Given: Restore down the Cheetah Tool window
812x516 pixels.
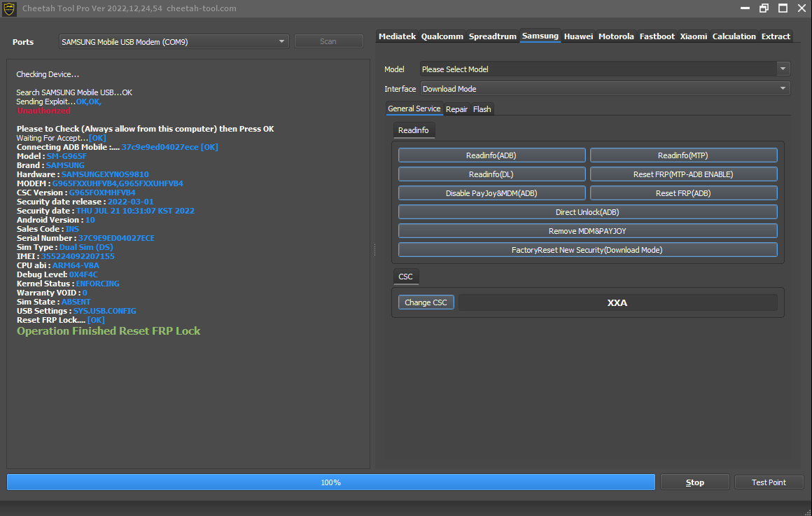Looking at the screenshot, I should 764,8.
